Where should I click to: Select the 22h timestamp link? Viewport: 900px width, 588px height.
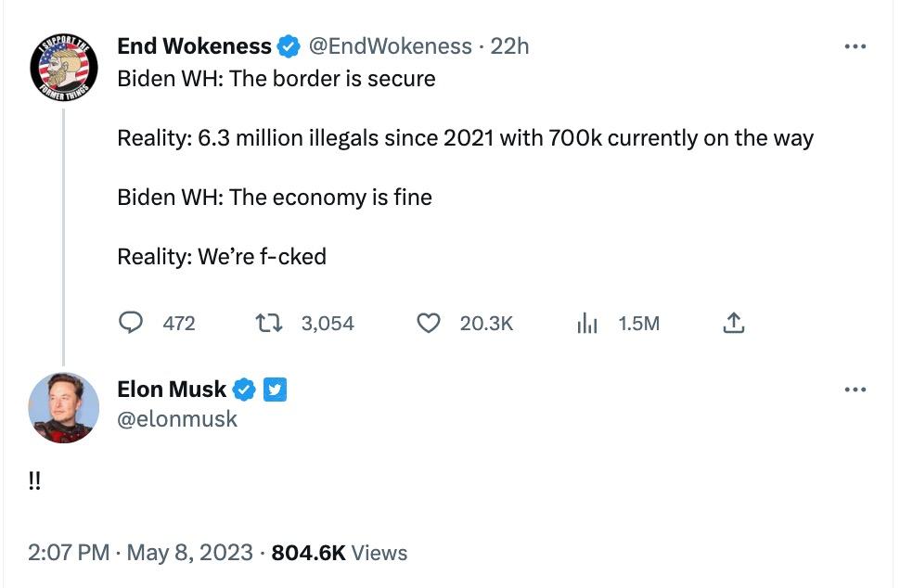click(510, 45)
